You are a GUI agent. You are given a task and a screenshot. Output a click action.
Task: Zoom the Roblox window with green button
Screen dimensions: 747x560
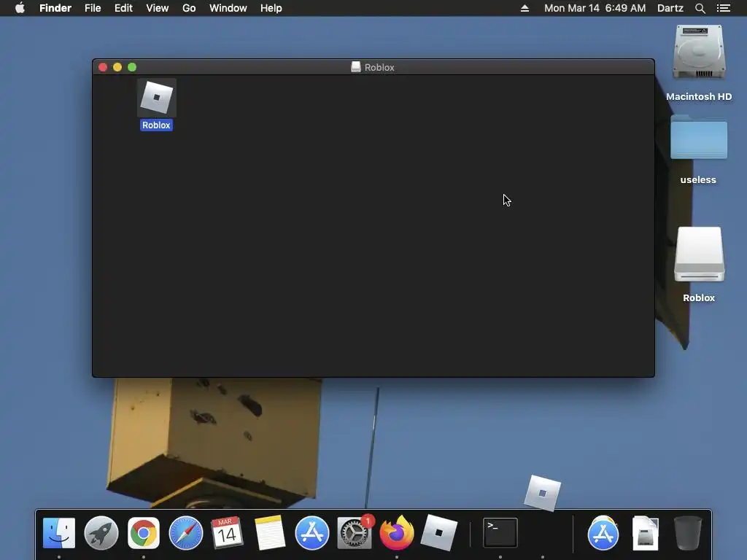pyautogui.click(x=132, y=67)
